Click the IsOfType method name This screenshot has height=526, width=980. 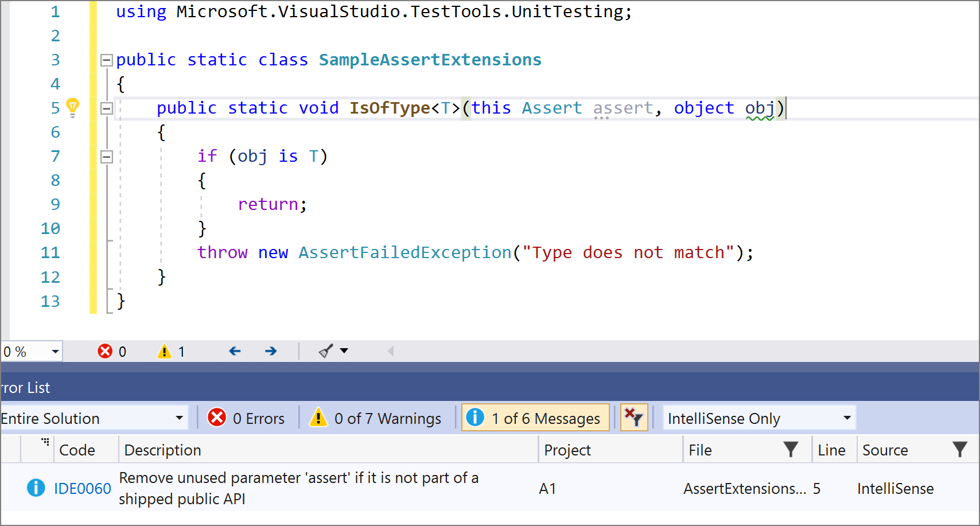pyautogui.click(x=390, y=108)
